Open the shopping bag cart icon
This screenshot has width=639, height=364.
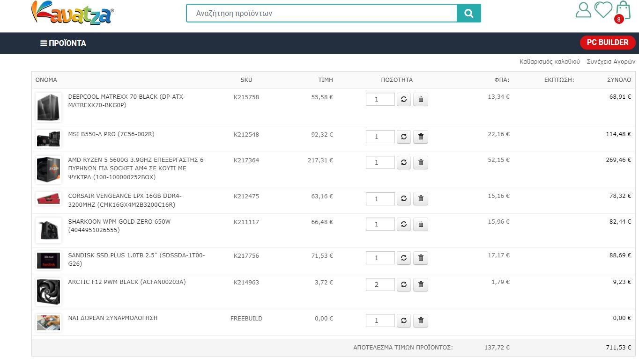click(x=623, y=10)
